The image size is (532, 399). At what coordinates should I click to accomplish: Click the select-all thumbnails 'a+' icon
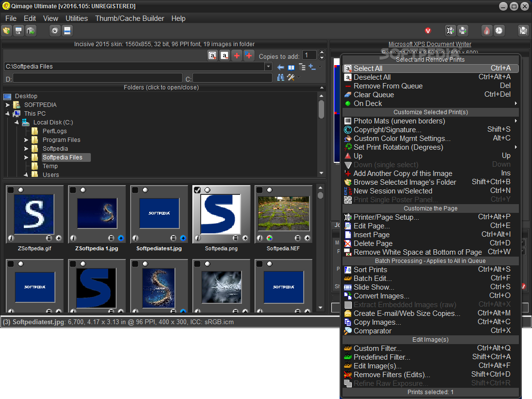tap(212, 55)
